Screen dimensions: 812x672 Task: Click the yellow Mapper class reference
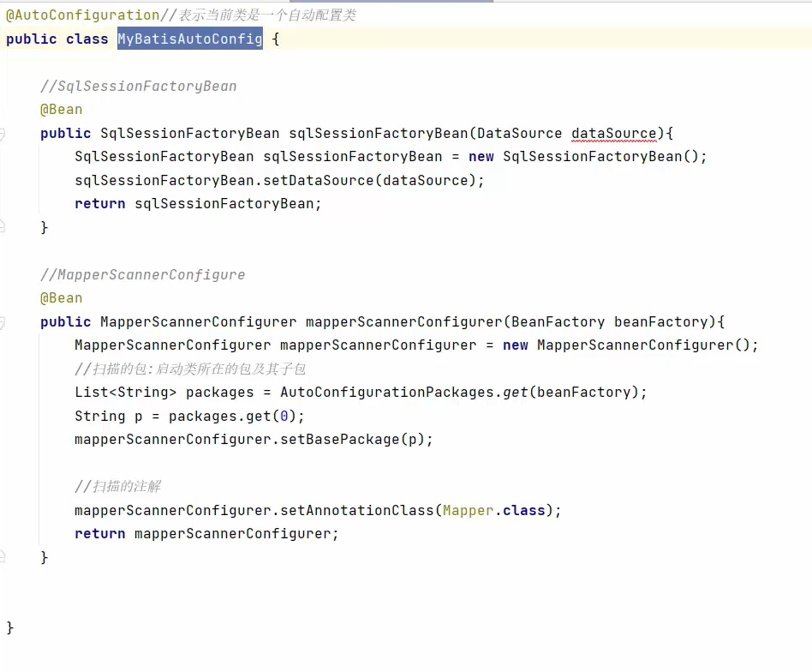(x=469, y=510)
